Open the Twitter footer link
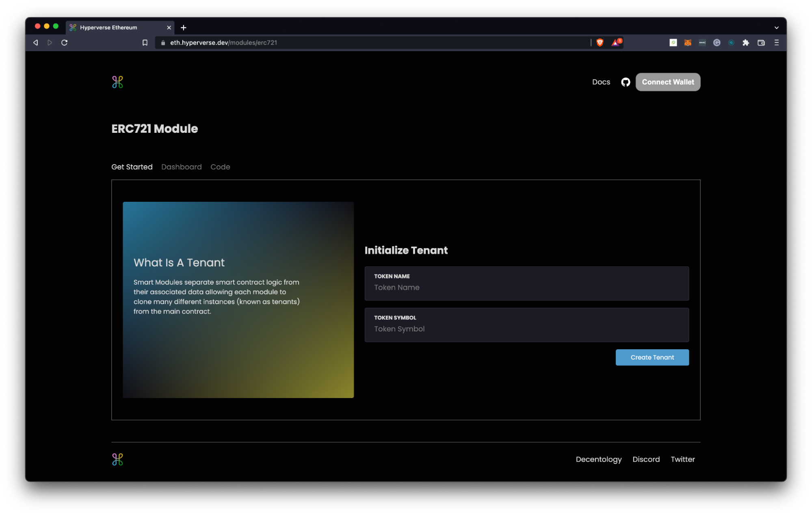 [682, 459]
